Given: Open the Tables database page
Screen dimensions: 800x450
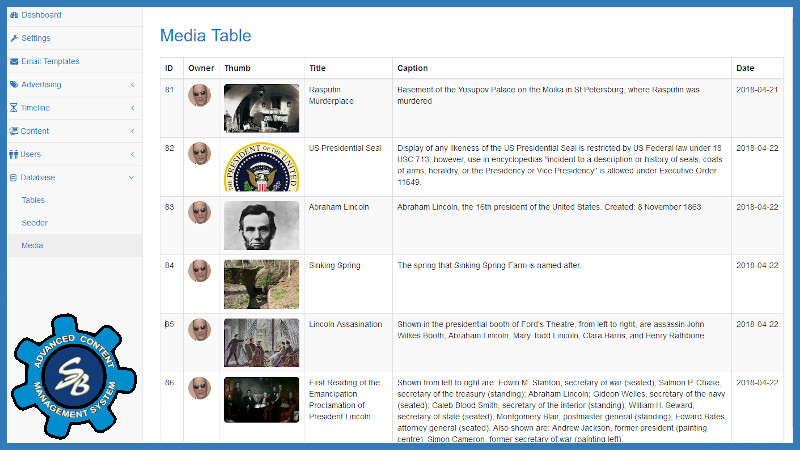Looking at the screenshot, I should (x=33, y=200).
